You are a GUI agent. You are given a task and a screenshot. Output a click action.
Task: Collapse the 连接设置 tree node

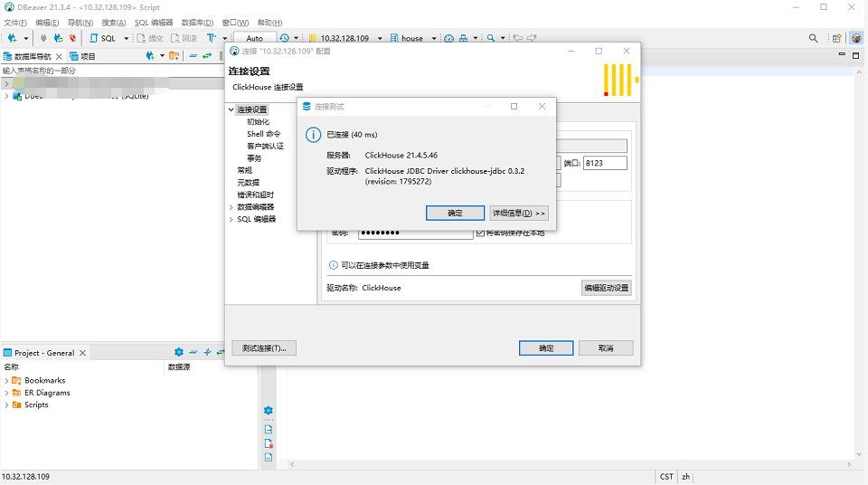coord(231,109)
